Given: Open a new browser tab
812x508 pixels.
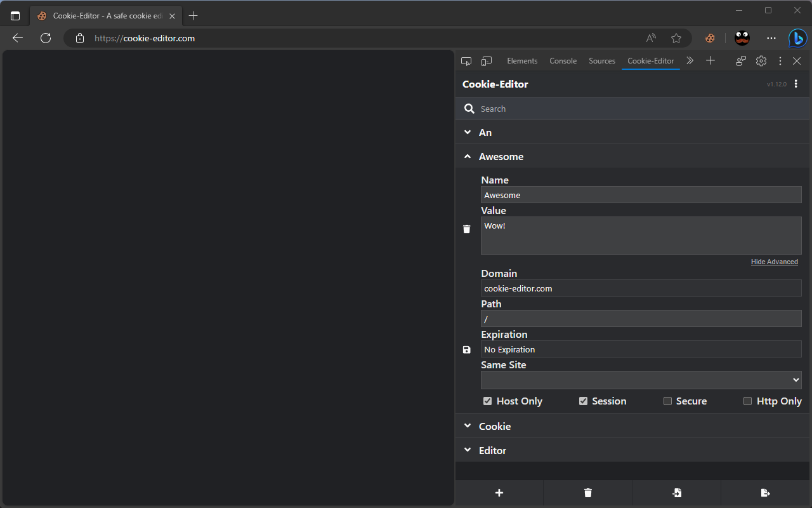Looking at the screenshot, I should pyautogui.click(x=193, y=16).
